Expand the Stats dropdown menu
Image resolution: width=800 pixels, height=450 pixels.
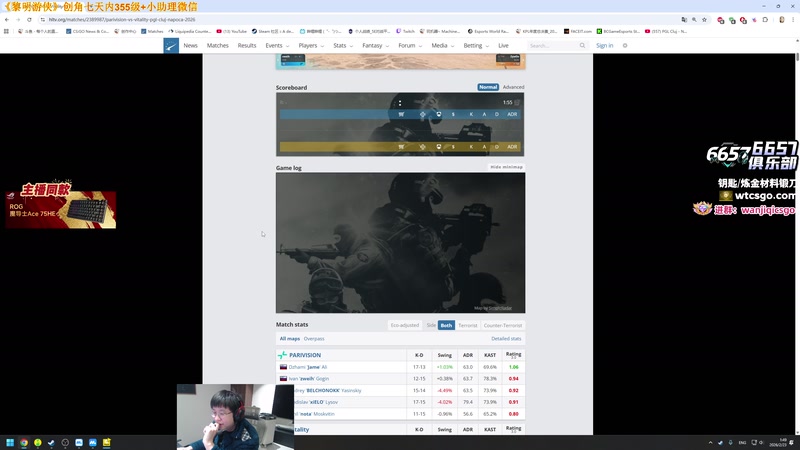point(343,45)
